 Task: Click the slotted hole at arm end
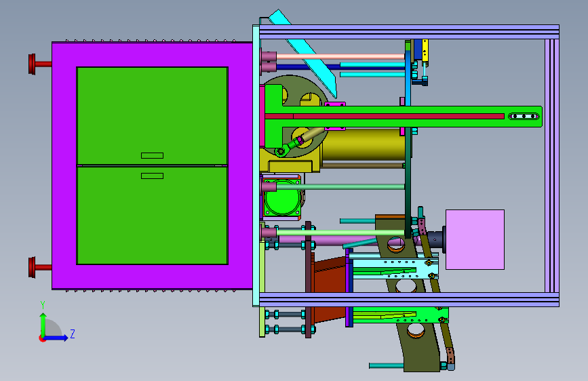[524, 116]
